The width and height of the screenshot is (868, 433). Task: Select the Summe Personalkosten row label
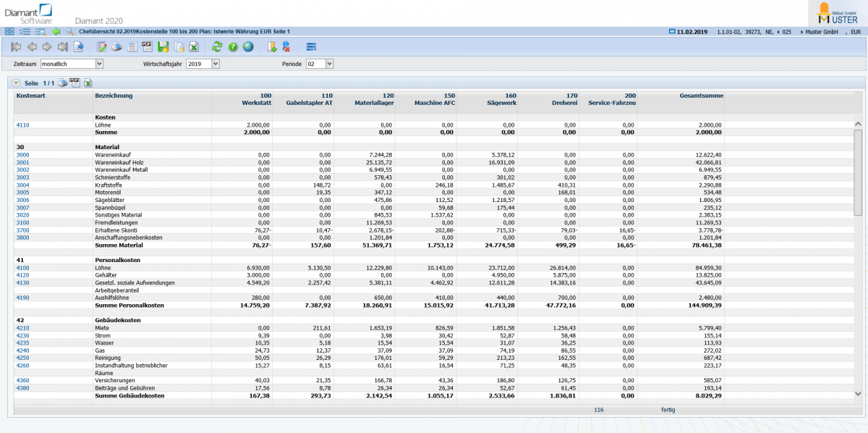coord(129,305)
